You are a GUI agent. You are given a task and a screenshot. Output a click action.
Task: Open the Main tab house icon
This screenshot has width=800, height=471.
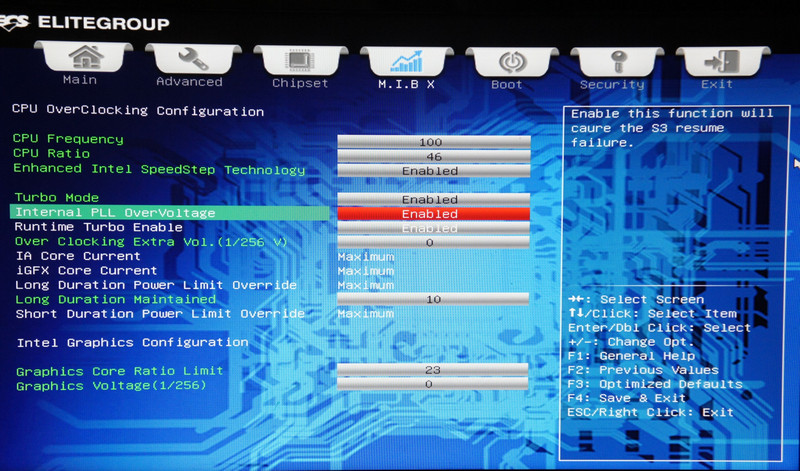click(84, 57)
